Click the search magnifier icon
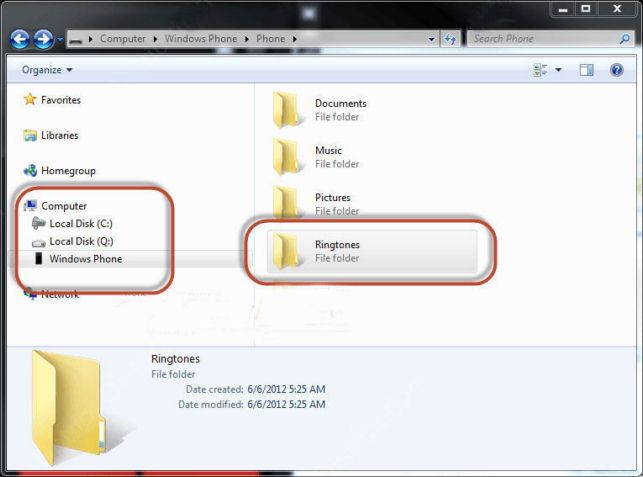The height and width of the screenshot is (477, 643). point(624,39)
